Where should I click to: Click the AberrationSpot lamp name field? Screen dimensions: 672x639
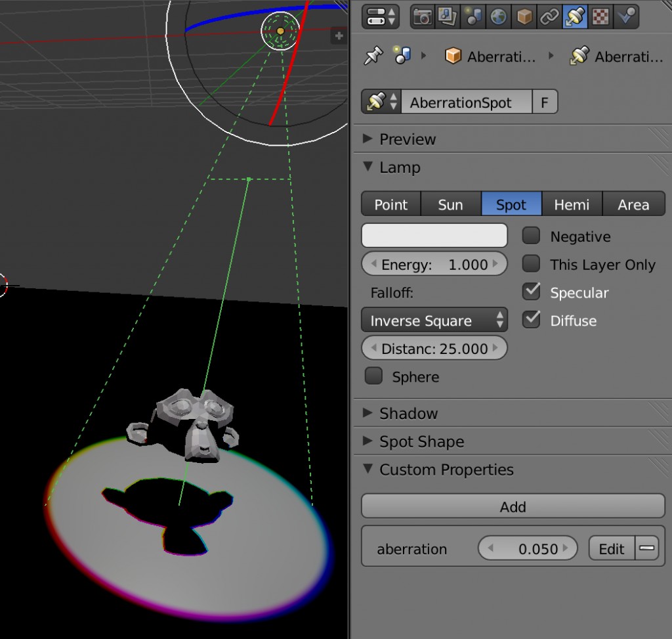click(465, 102)
